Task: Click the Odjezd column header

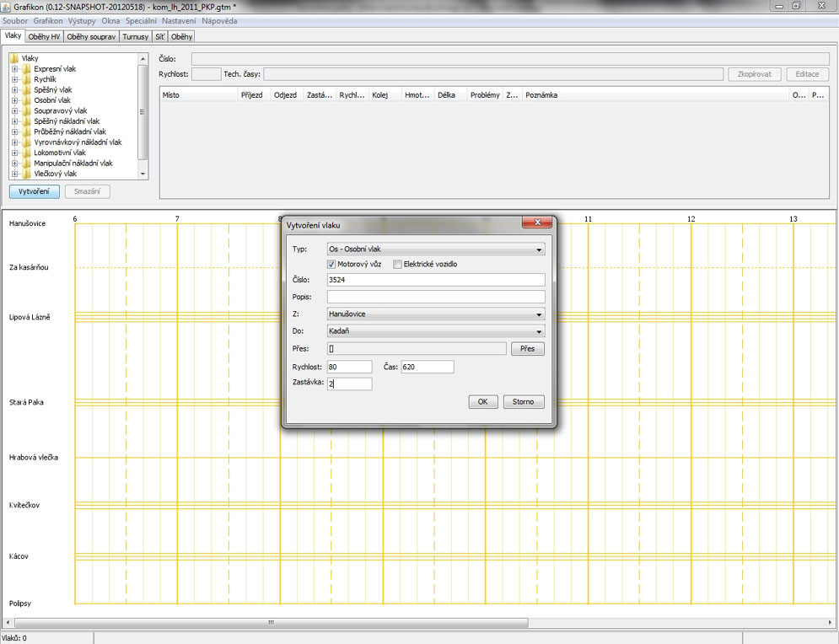Action: [x=286, y=95]
